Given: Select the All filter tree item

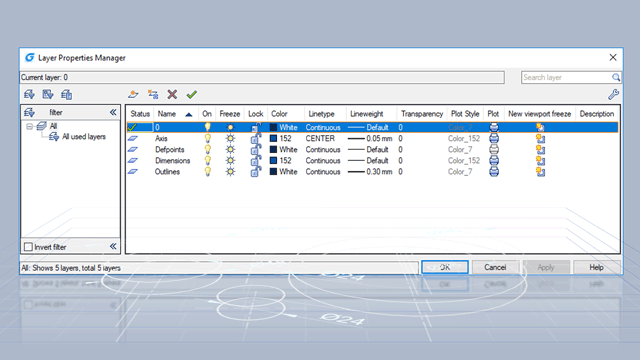Looking at the screenshot, I should (53, 126).
